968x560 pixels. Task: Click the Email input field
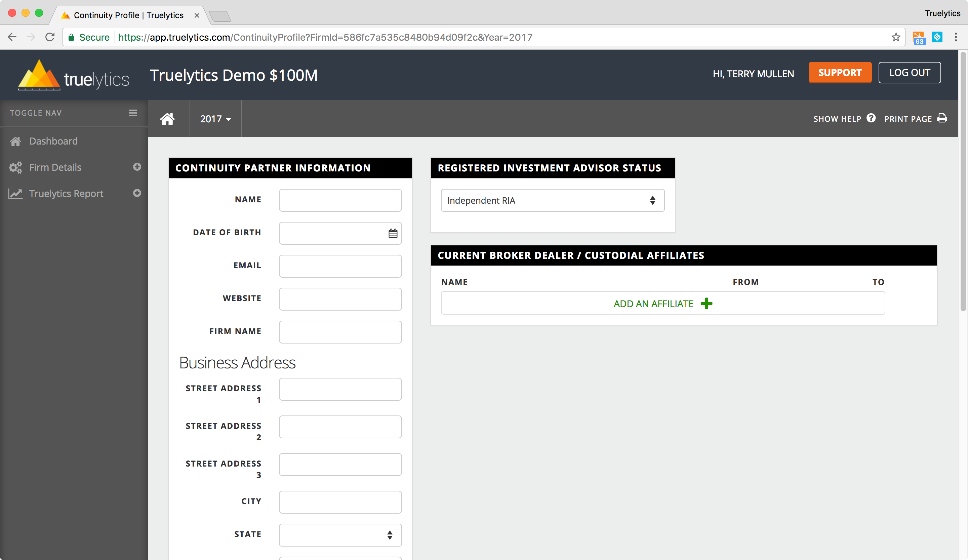[x=340, y=266]
